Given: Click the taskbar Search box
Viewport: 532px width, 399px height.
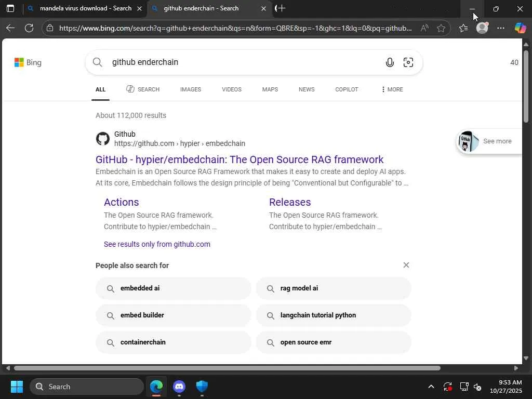Looking at the screenshot, I should click(87, 387).
